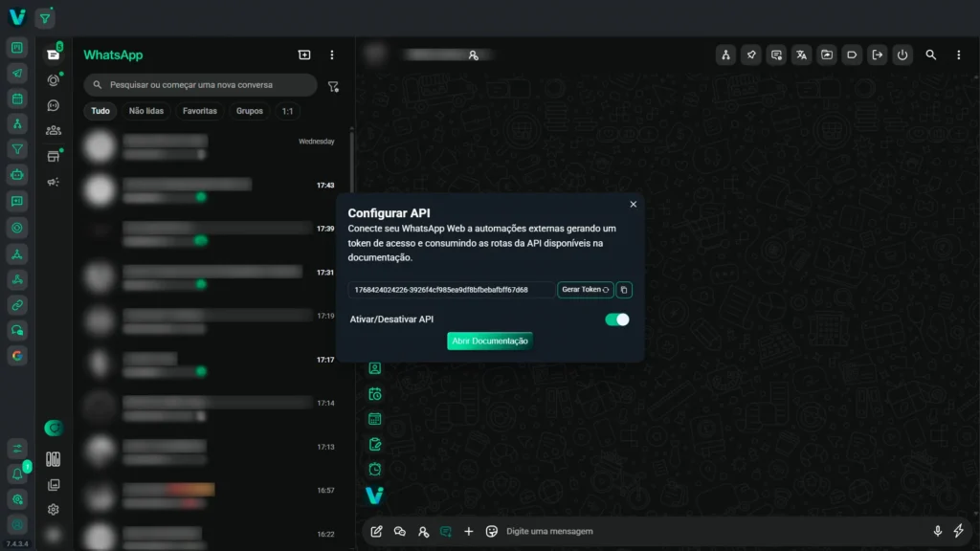980x551 pixels.
Task: Select the Não lidas filter tab
Action: point(146,111)
